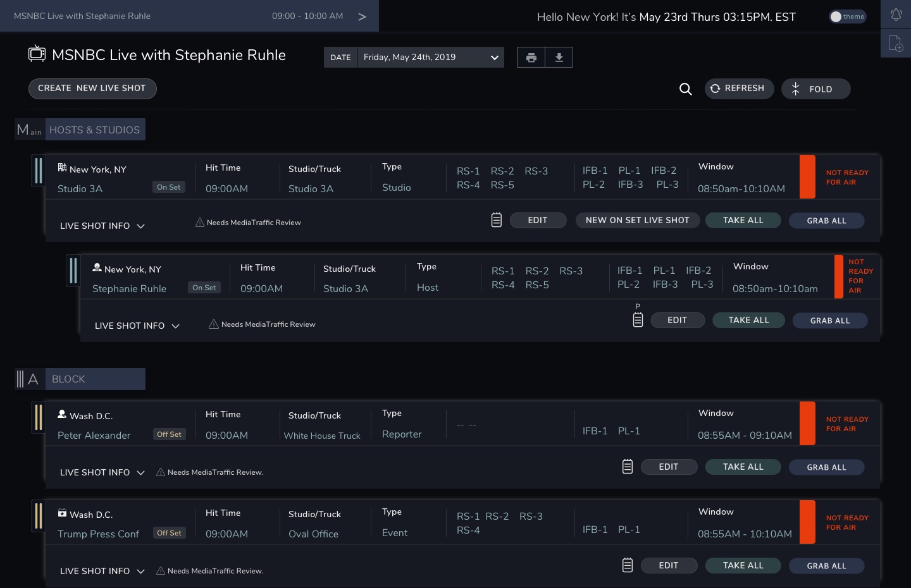Image resolution: width=911 pixels, height=588 pixels.
Task: Open clipboard notes icon for Studio 3A
Action: click(x=497, y=220)
